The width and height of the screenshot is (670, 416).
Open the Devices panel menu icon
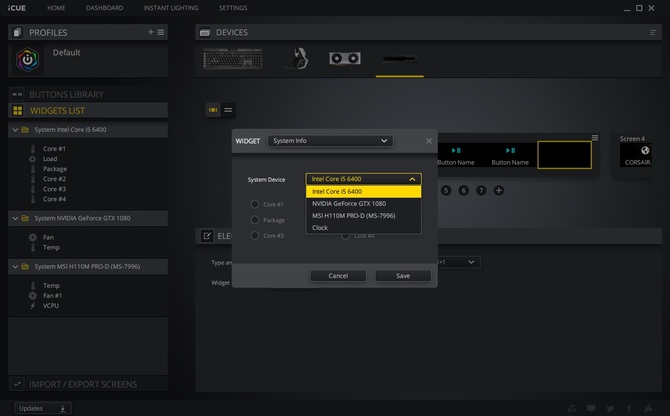click(x=653, y=32)
